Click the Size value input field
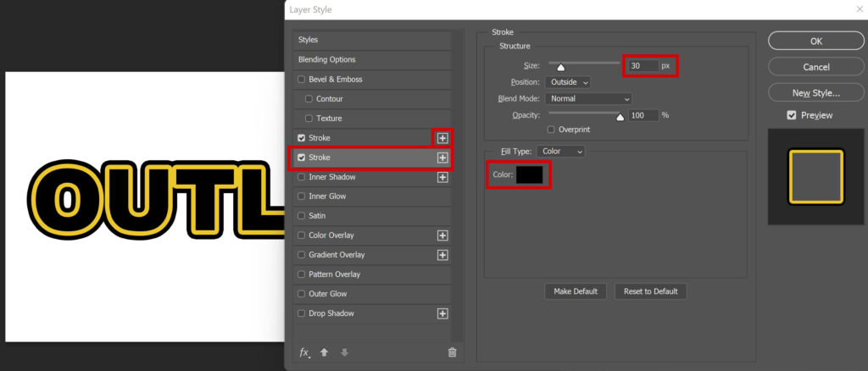The width and height of the screenshot is (868, 371). (643, 66)
